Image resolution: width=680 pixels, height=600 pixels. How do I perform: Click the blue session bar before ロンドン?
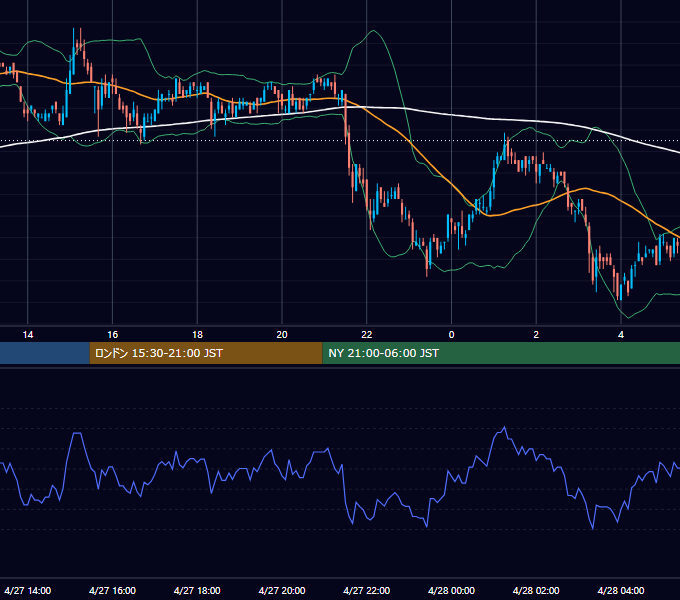point(45,353)
